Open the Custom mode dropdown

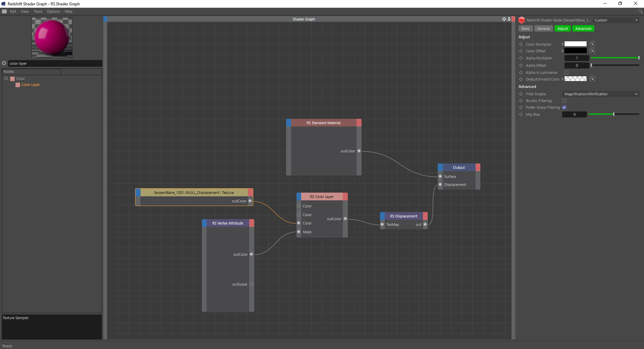616,20
